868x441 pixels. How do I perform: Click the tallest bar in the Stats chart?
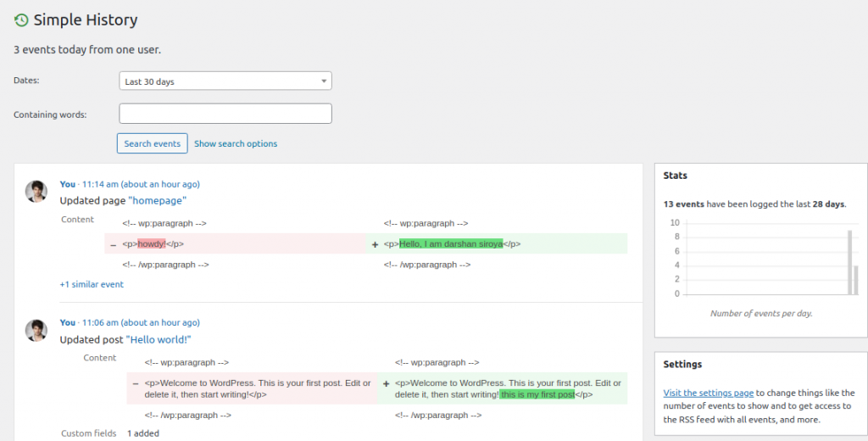[x=849, y=263]
